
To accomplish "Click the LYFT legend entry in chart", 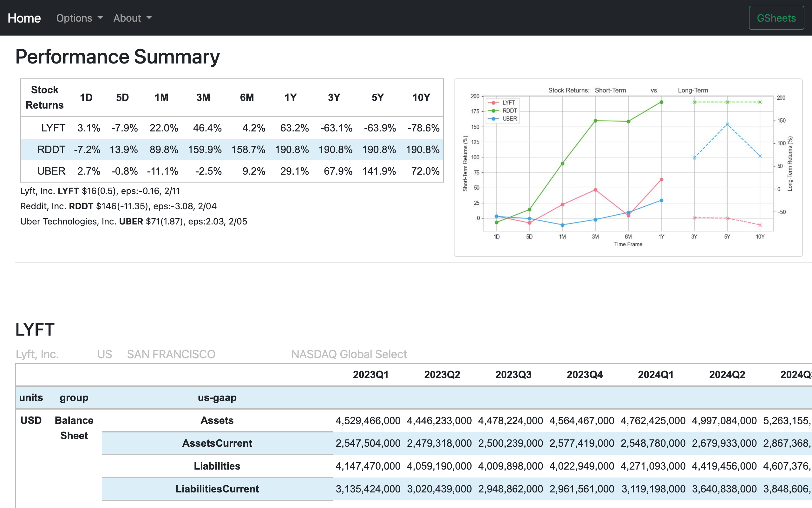I will pyautogui.click(x=502, y=103).
